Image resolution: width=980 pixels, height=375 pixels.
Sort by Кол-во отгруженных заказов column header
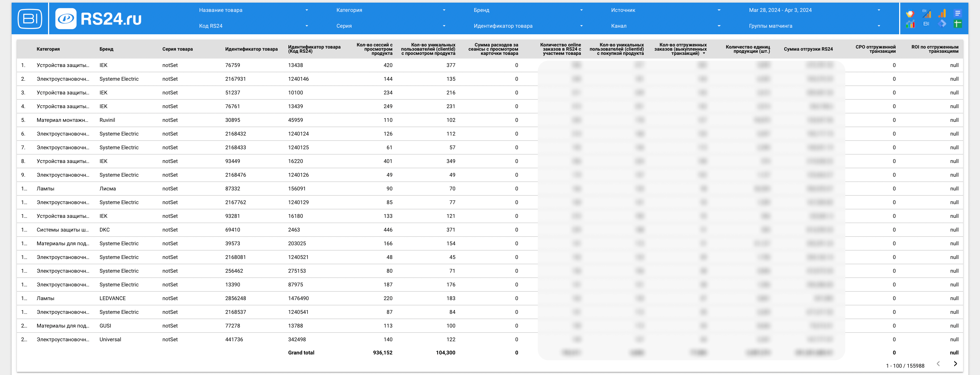point(680,49)
